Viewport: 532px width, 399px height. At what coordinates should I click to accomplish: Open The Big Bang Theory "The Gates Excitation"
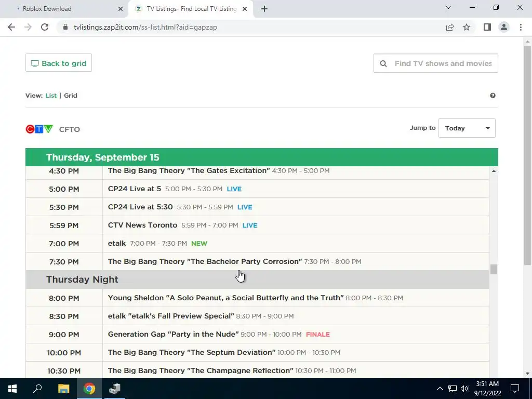[189, 170]
